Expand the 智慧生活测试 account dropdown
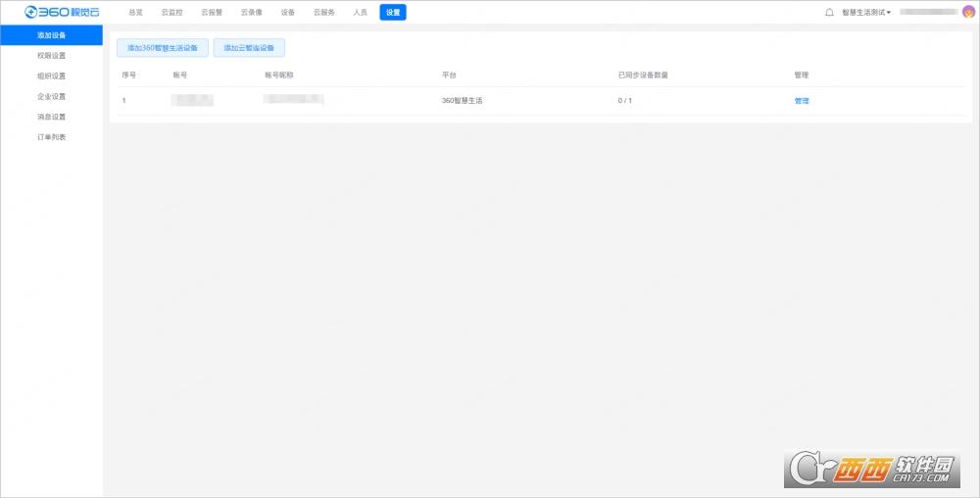Viewport: 980px width, 498px height. coord(866,13)
